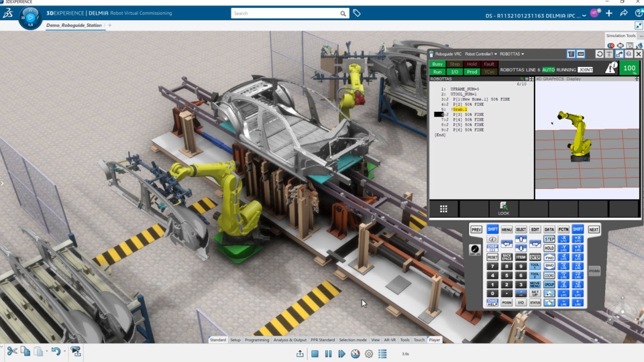Image resolution: width=644 pixels, height=362 pixels.
Task: Click the right arrow key on teach pendant
Action: tap(535, 244)
